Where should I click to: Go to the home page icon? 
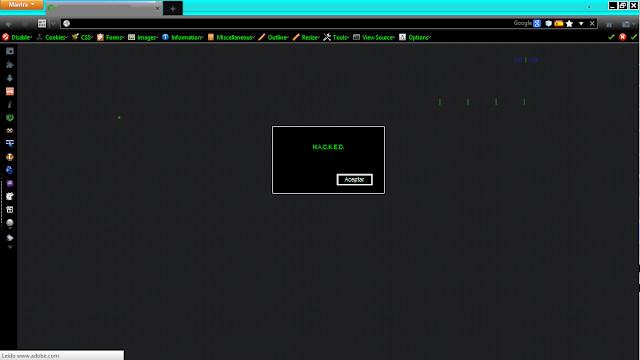click(609, 24)
